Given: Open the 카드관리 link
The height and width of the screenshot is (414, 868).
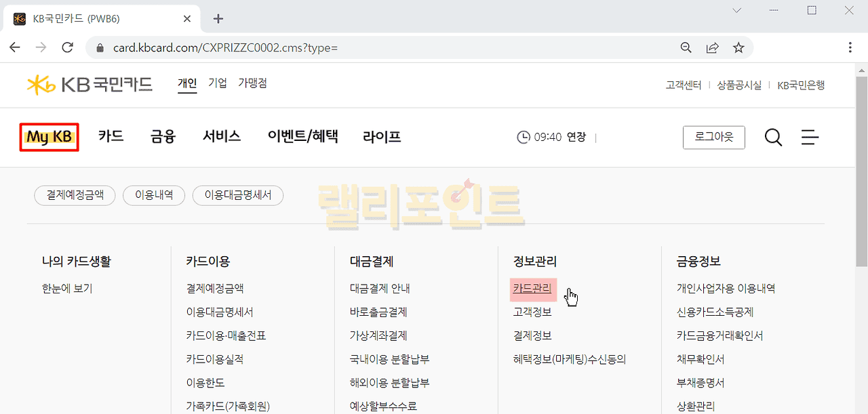Looking at the screenshot, I should click(x=532, y=289).
